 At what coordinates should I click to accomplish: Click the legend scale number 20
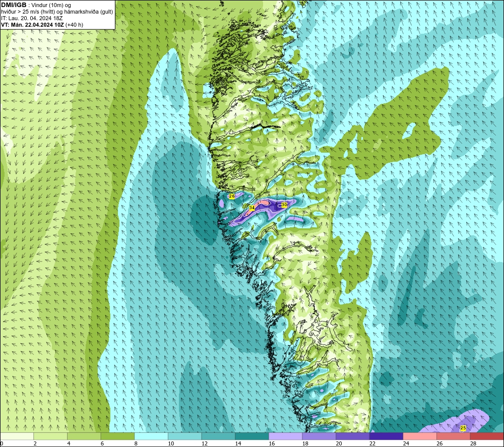pos(339,443)
